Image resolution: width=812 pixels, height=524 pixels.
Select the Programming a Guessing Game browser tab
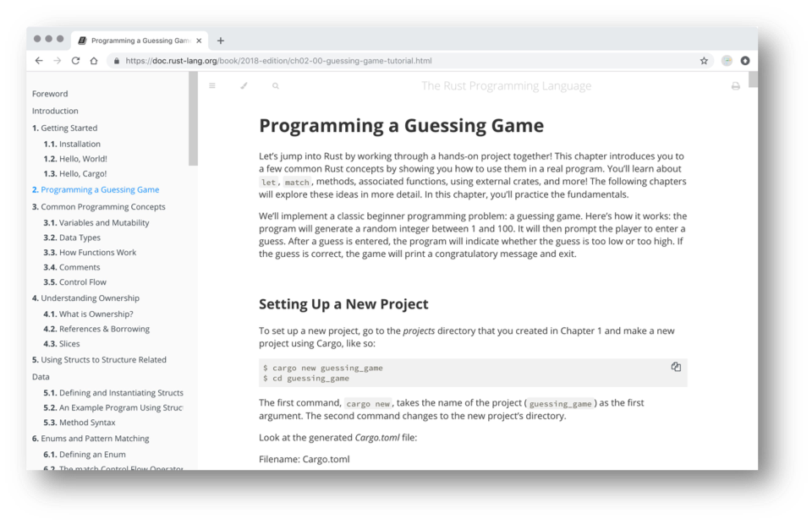[x=140, y=41]
